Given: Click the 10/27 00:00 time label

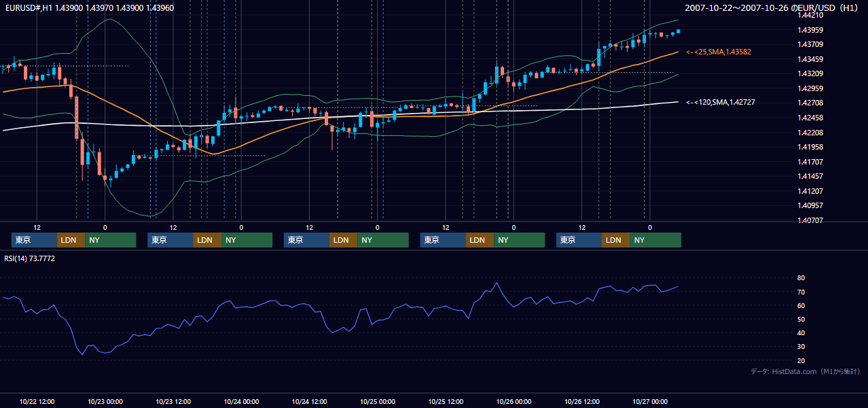Looking at the screenshot, I should coord(650,401).
